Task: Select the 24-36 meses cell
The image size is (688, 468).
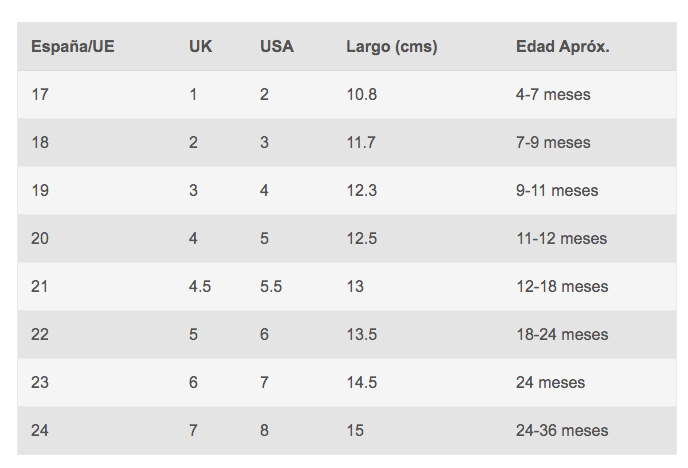Action: point(563,430)
